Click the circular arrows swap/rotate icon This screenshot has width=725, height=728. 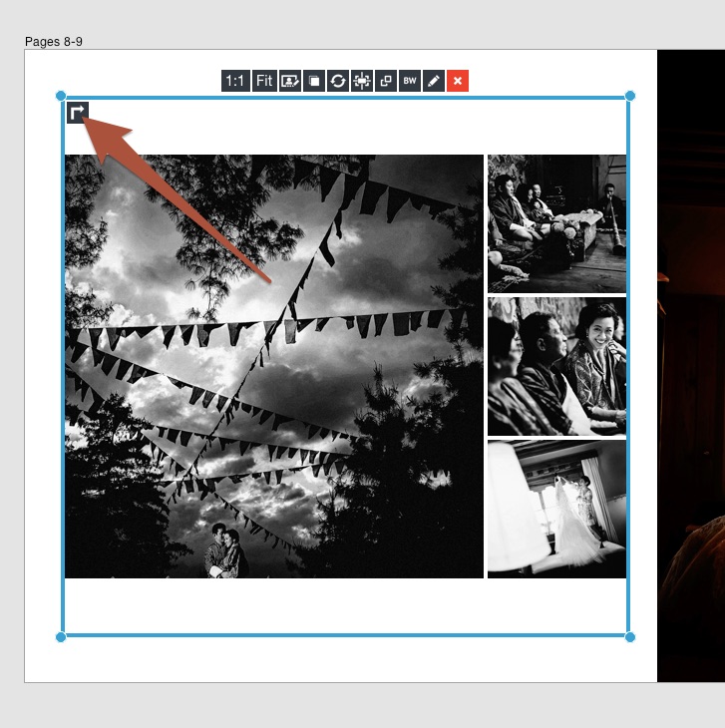tap(338, 81)
